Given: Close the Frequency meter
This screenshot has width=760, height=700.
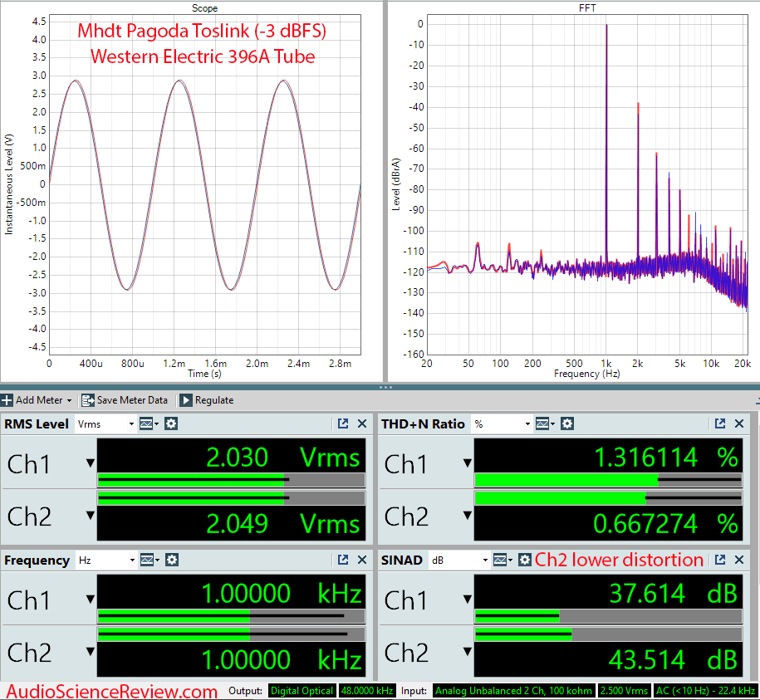Looking at the screenshot, I should (x=362, y=560).
